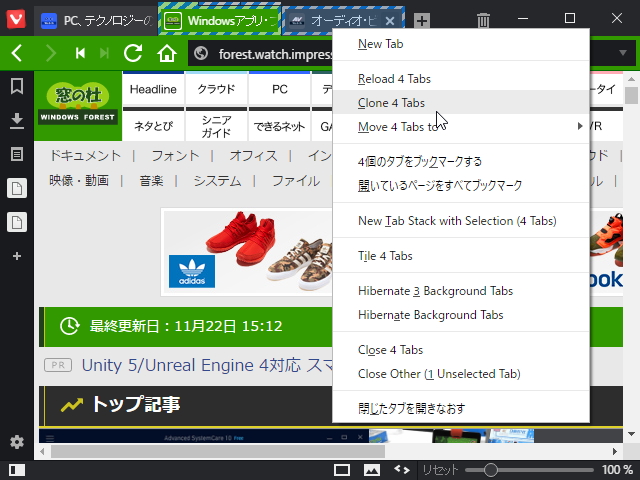Toggle the side panel visibility
The width and height of the screenshot is (640, 480).
pos(17,470)
